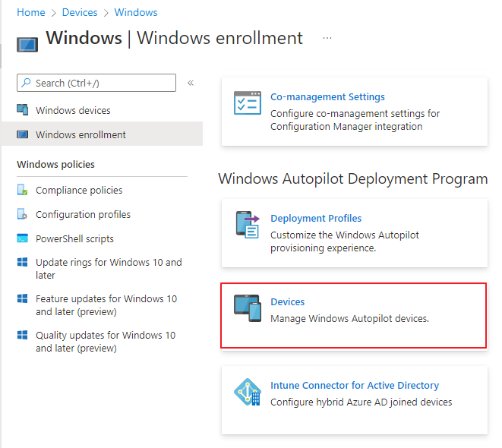Viewport: 502px width, 448px height.
Task: Open Co-management Settings link
Action: click(327, 96)
